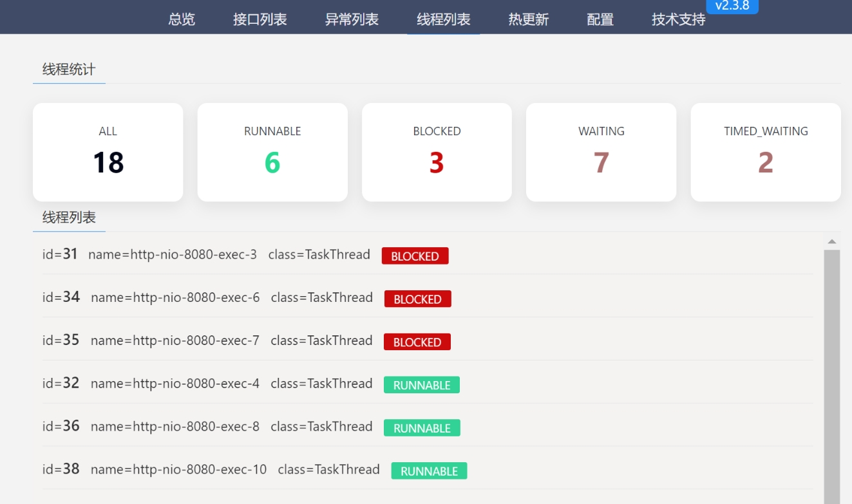
Task: Filter by the BLOCKED stat card
Action: pos(437,152)
